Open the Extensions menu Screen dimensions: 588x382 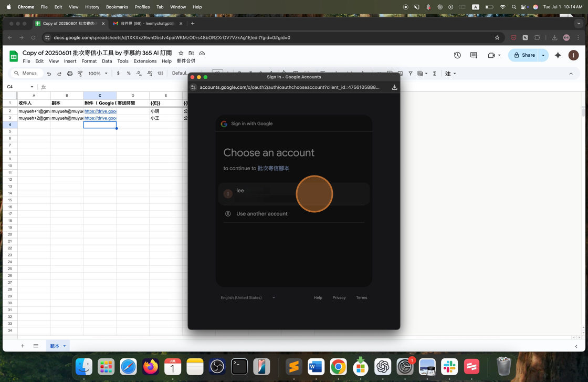pyautogui.click(x=145, y=61)
